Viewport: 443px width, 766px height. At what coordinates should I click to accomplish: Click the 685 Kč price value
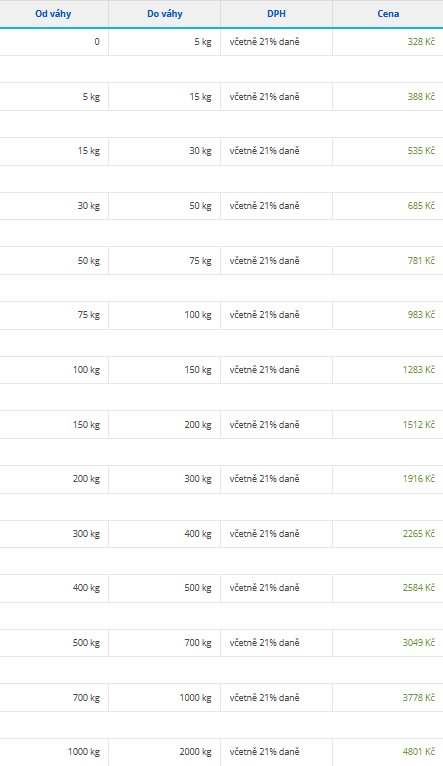point(421,206)
